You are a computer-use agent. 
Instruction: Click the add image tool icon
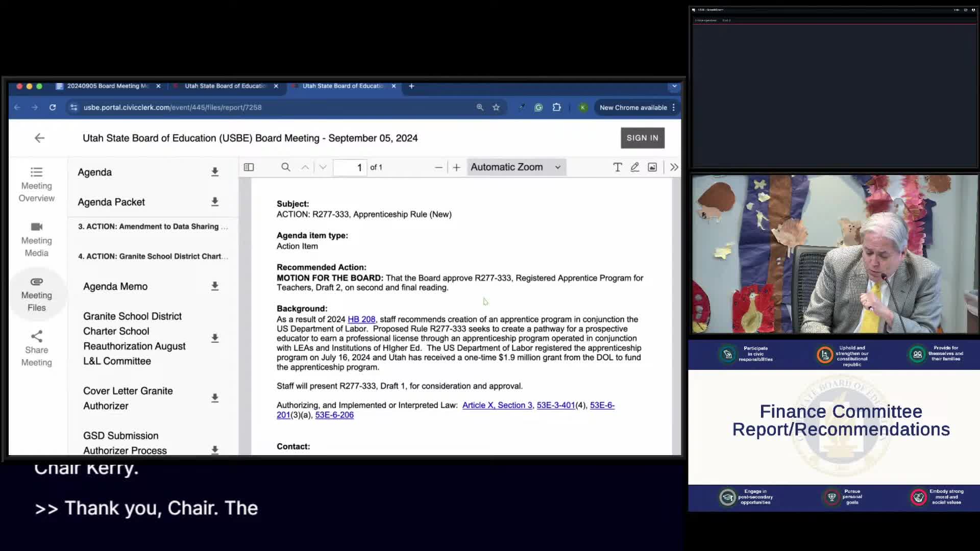point(652,167)
